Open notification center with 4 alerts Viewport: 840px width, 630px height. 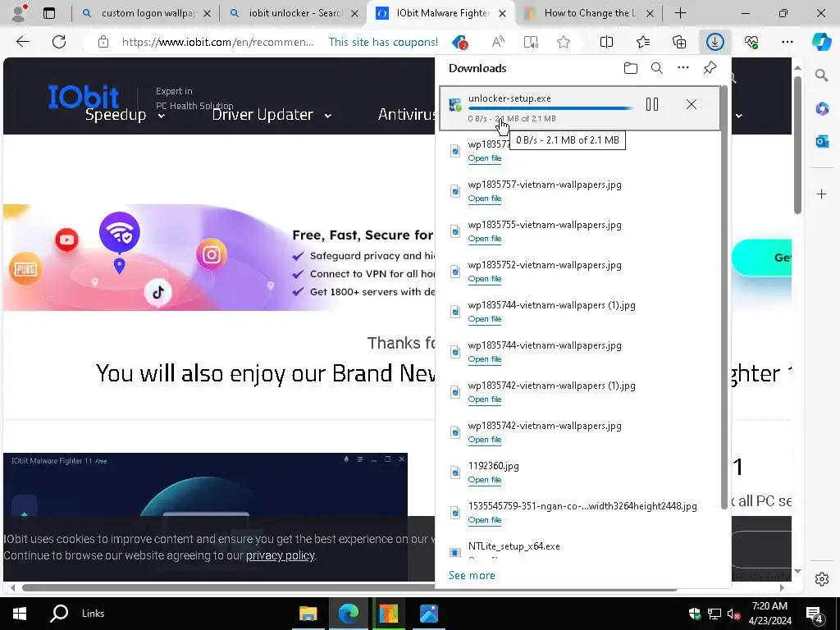pyautogui.click(x=815, y=614)
